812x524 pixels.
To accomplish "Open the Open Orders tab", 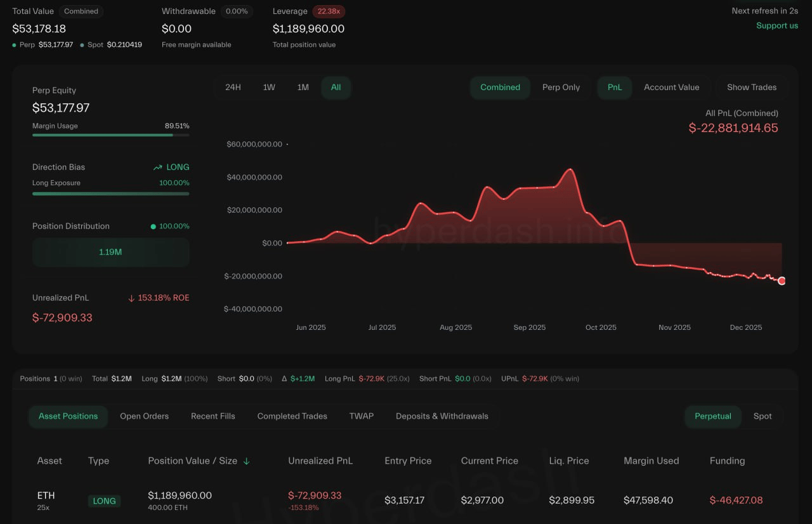I will point(145,416).
